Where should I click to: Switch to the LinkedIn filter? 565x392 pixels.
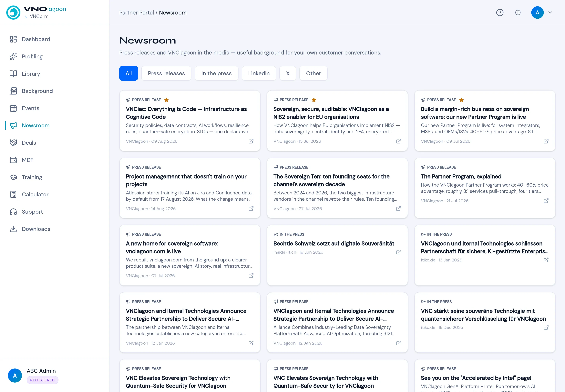[259, 73]
